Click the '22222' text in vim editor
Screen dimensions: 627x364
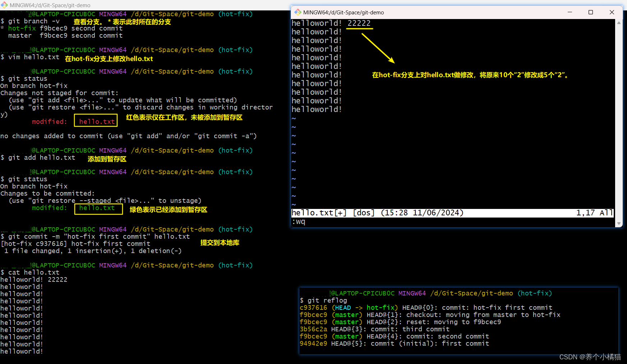point(359,23)
